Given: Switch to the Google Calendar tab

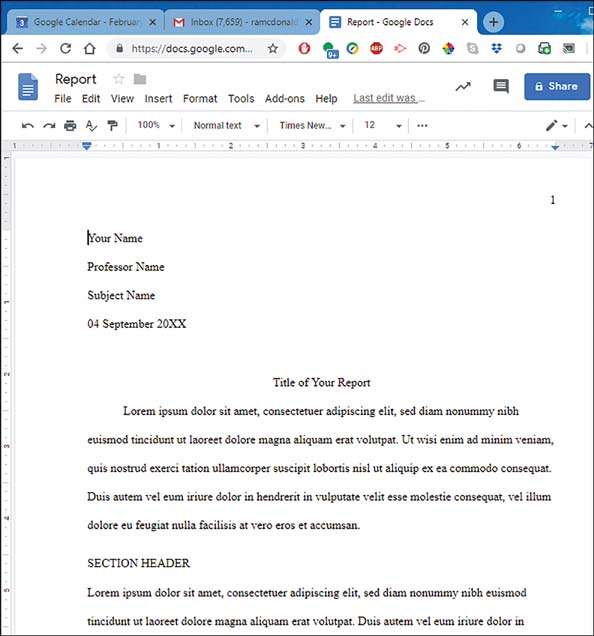Looking at the screenshot, I should pos(84,22).
